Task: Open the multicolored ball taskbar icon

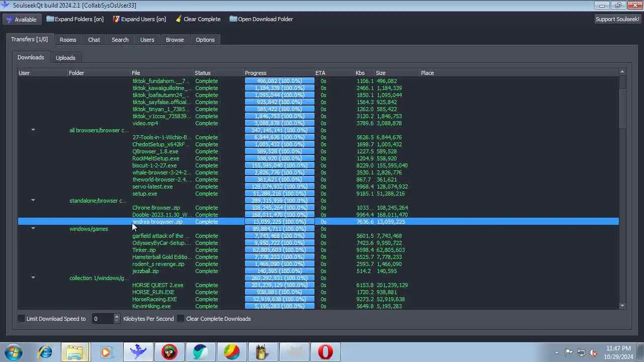Action: pyautogui.click(x=232, y=352)
